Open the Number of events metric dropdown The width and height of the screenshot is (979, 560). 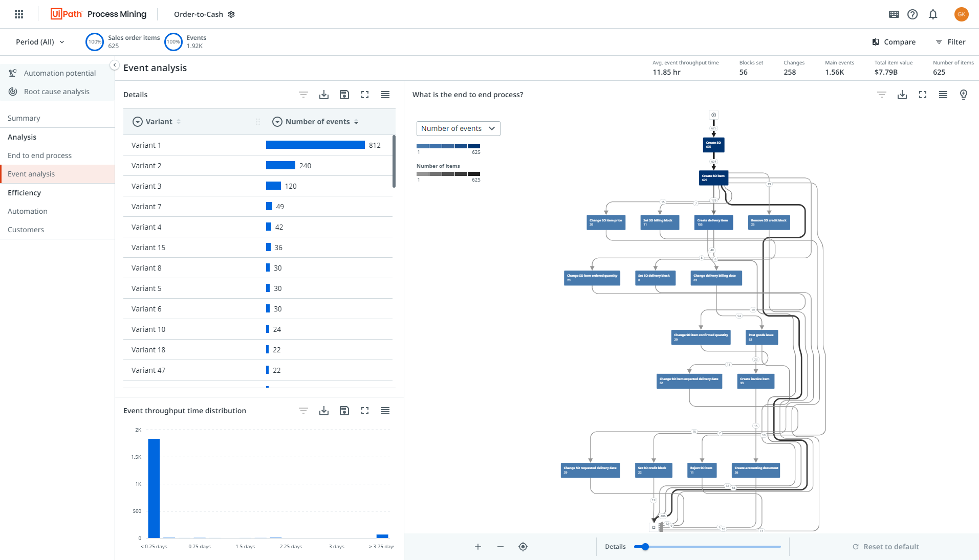tap(458, 128)
